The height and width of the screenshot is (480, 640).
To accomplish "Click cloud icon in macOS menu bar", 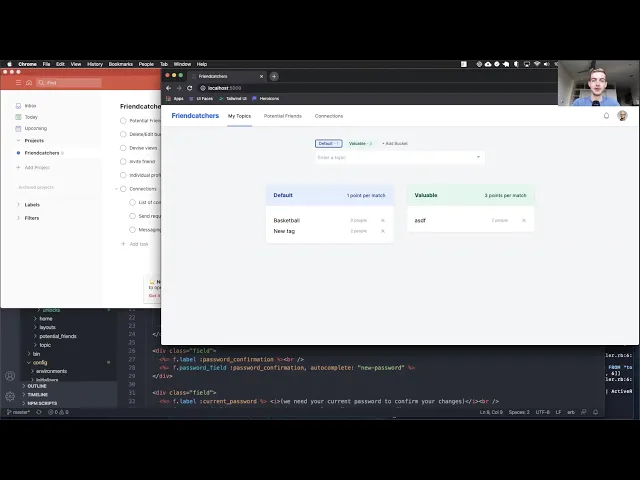I will point(488,64).
